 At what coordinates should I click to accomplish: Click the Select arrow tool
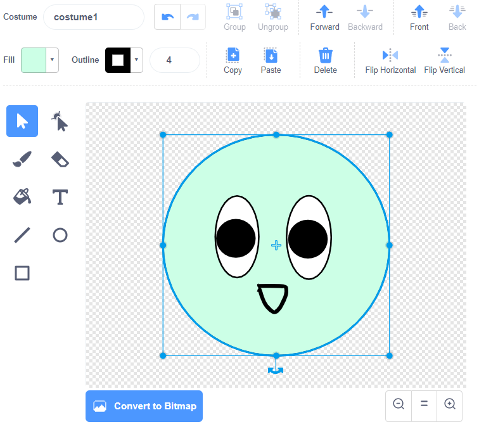click(22, 121)
